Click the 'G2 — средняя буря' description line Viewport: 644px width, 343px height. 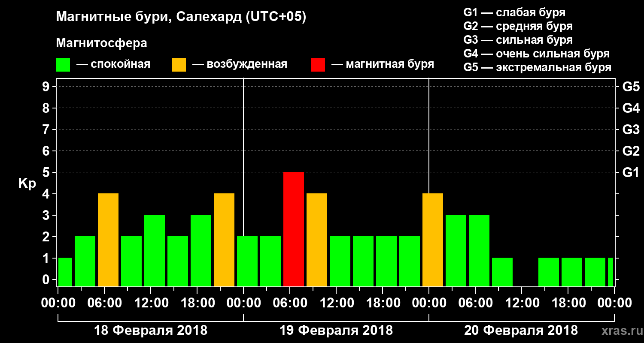[x=518, y=26]
